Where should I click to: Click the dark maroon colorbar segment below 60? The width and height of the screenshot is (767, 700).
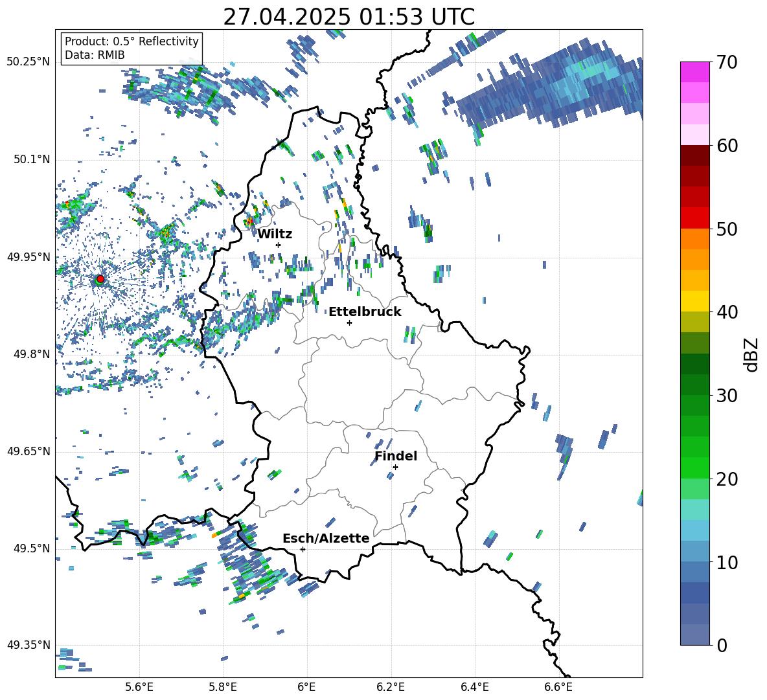click(x=694, y=155)
